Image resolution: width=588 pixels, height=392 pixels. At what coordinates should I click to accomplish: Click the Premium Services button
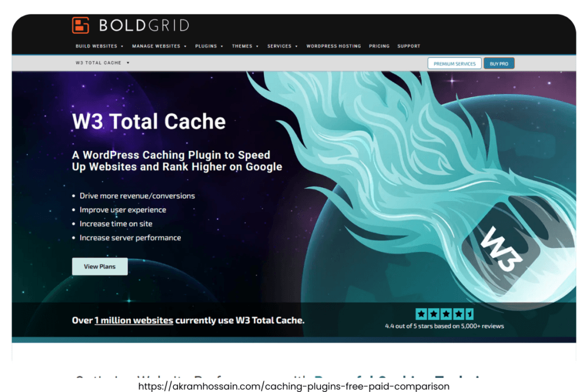pos(454,63)
